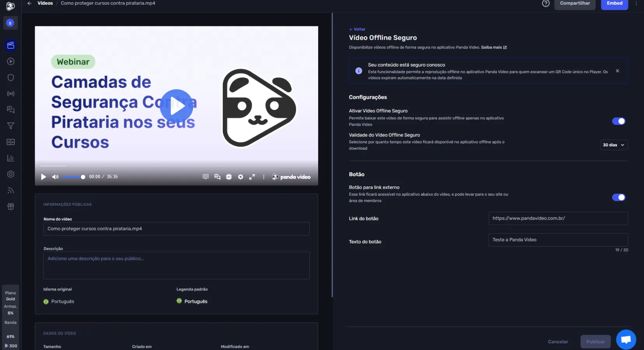Click the Publicar button

coord(595,342)
